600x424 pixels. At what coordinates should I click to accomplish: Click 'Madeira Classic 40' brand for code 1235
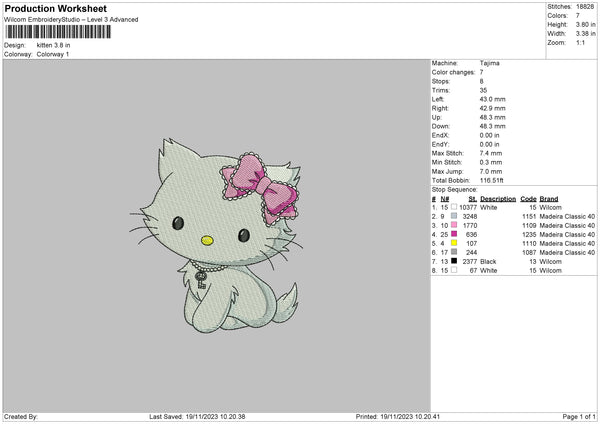coord(567,234)
